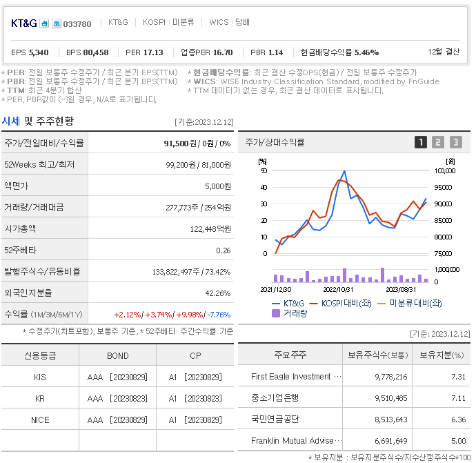Image resolution: width=476 pixels, height=463 pixels.
Task: Click the 6.36 ownership percentage
Action: (458, 420)
